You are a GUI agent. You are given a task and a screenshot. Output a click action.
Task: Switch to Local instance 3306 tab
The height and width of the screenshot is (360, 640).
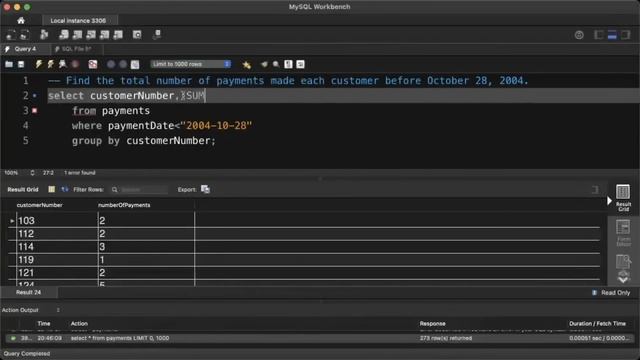point(78,20)
